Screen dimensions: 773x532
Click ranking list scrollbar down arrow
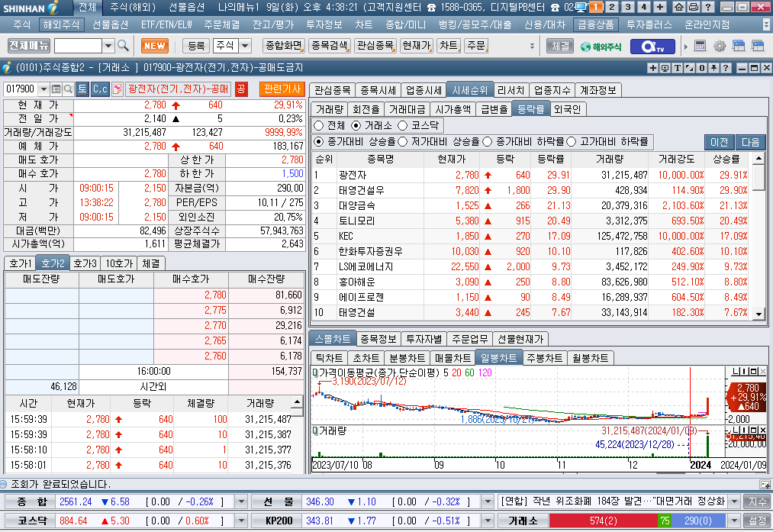point(759,314)
